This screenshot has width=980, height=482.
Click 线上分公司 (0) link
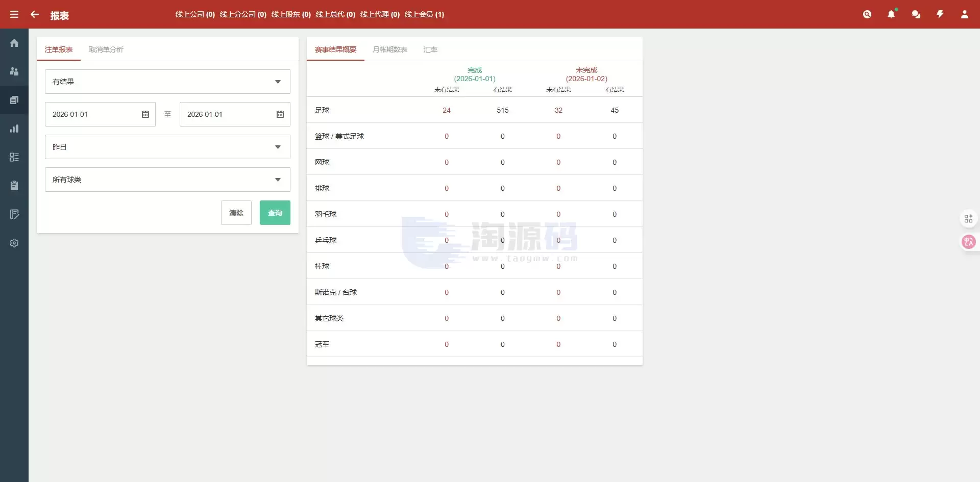pos(243,14)
